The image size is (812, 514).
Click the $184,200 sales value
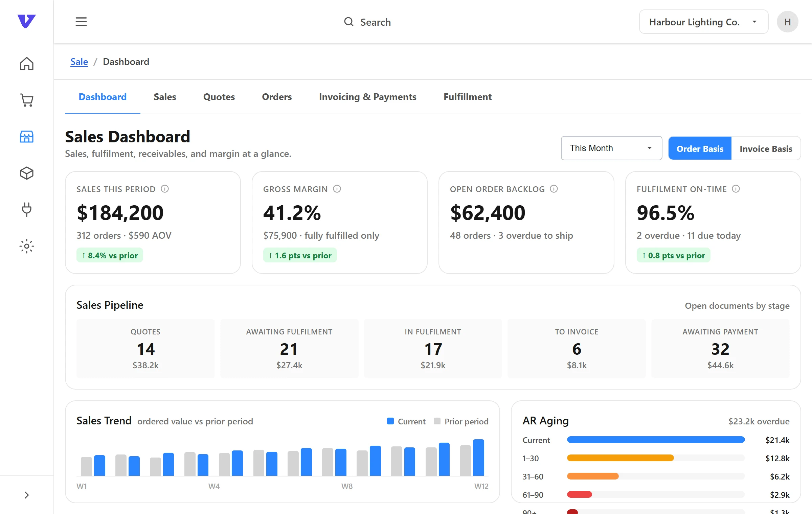120,213
